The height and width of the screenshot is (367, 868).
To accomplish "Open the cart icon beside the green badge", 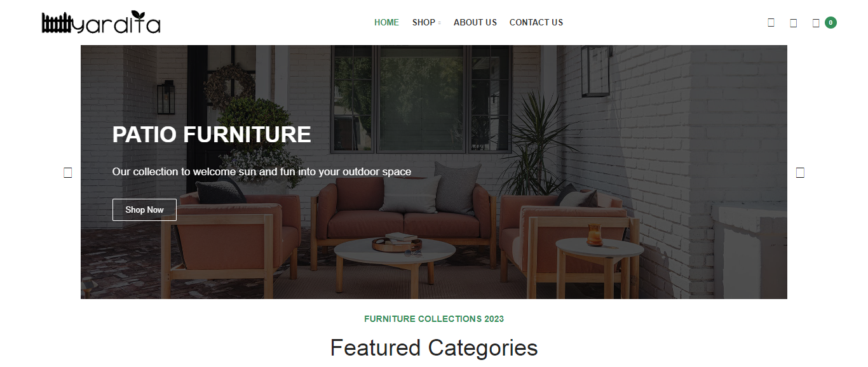I will pos(816,23).
